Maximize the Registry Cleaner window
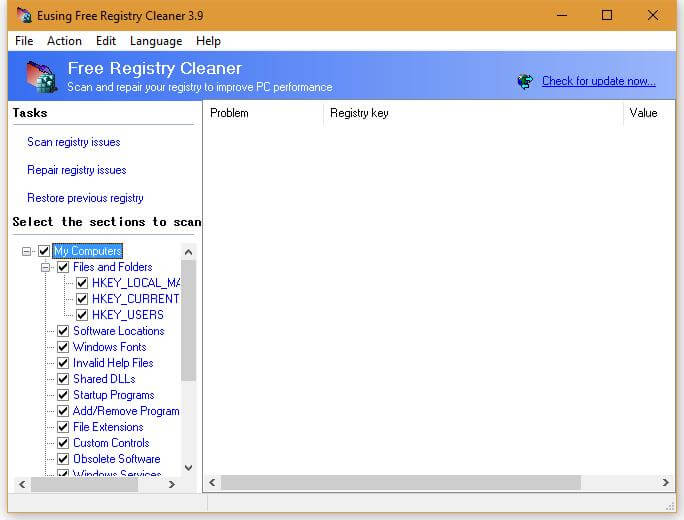This screenshot has width=684, height=520. point(607,15)
